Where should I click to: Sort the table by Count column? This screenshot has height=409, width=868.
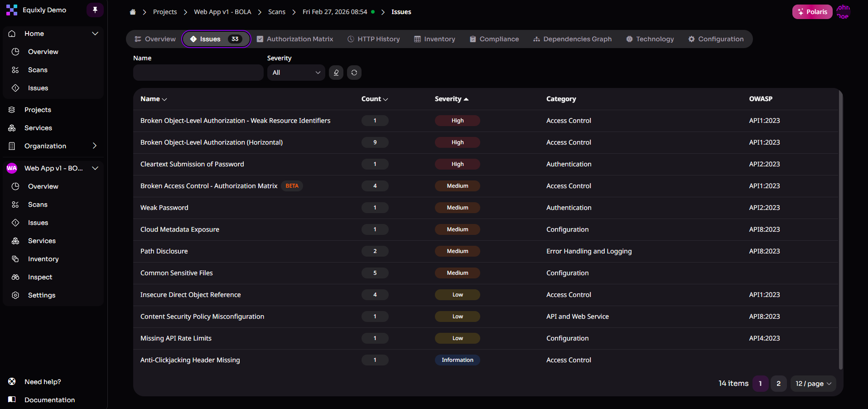click(x=375, y=99)
